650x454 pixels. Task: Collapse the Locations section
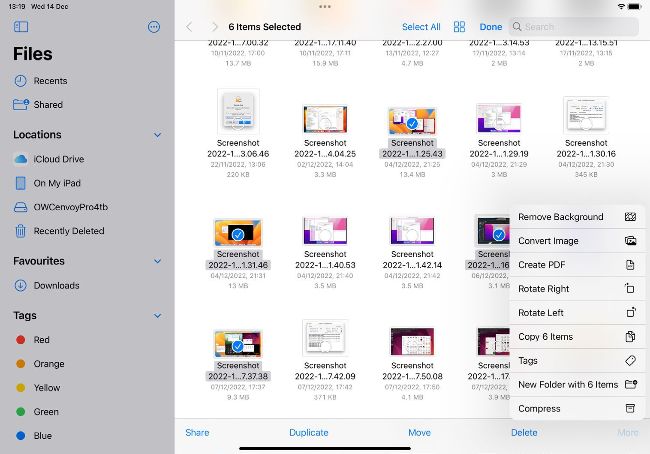[157, 135]
